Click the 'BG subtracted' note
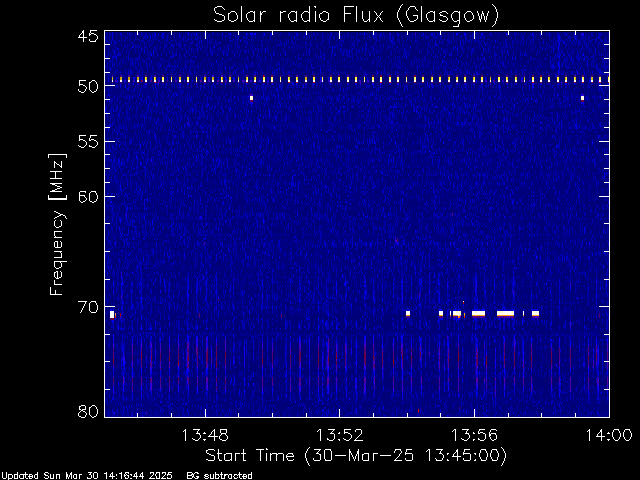The height and width of the screenshot is (480, 640). (x=219, y=476)
